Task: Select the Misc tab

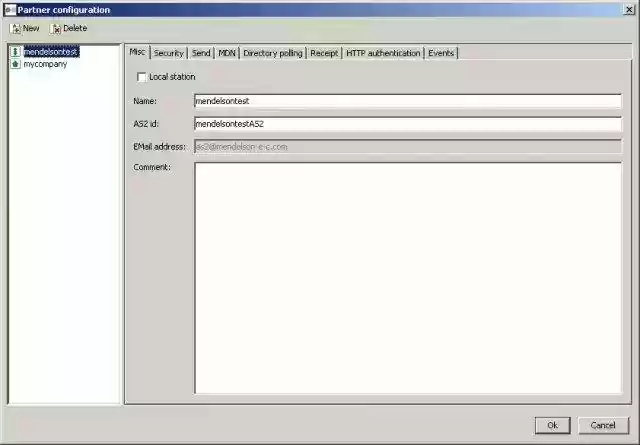Action: coord(138,53)
